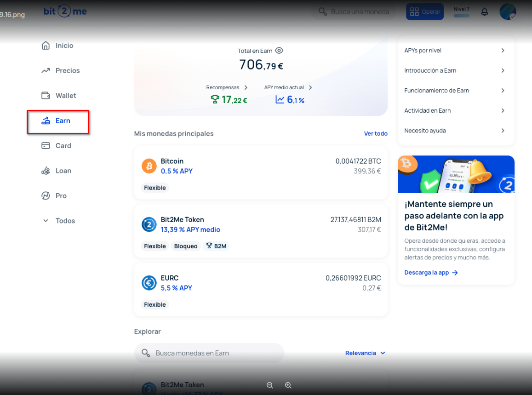The height and width of the screenshot is (395, 532).
Task: Click the search magnifier in top bar
Action: [322, 12]
